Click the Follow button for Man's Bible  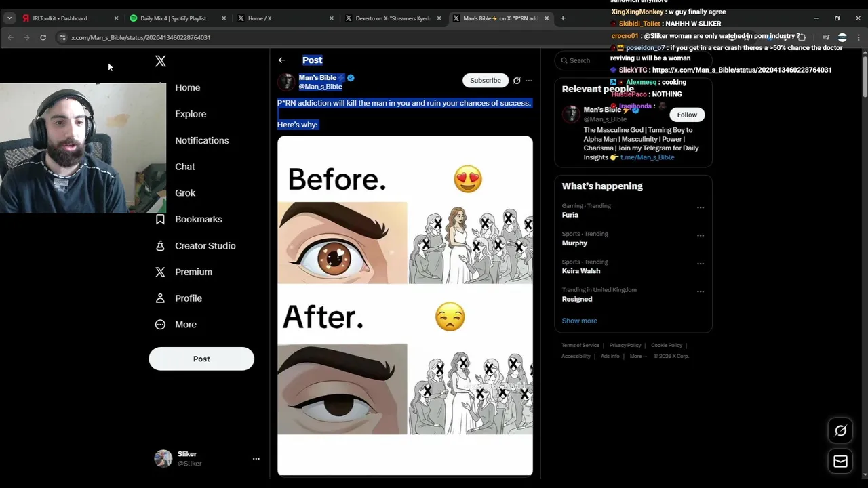tap(687, 115)
